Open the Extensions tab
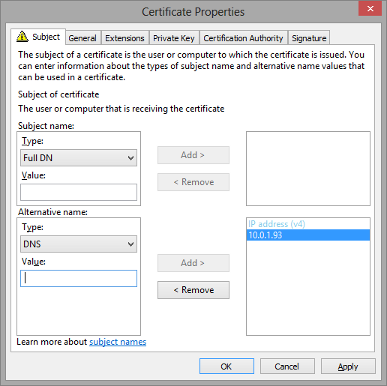This screenshot has height=386, width=387. click(125, 38)
